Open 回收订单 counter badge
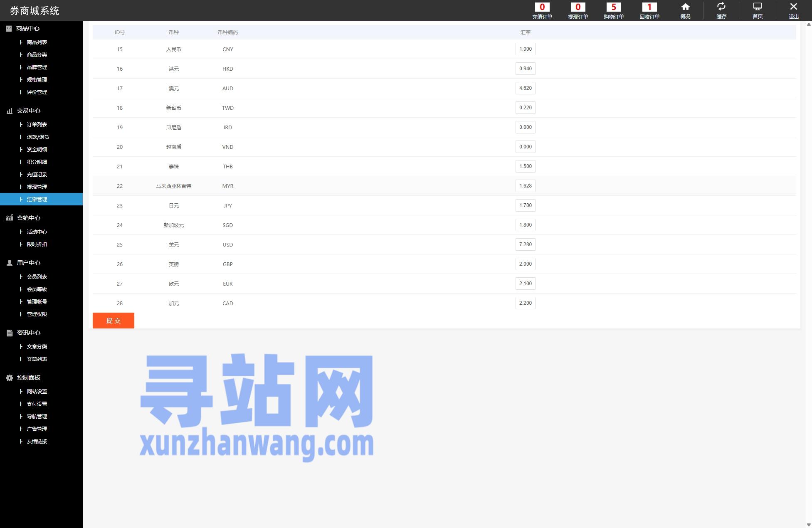 click(x=649, y=7)
